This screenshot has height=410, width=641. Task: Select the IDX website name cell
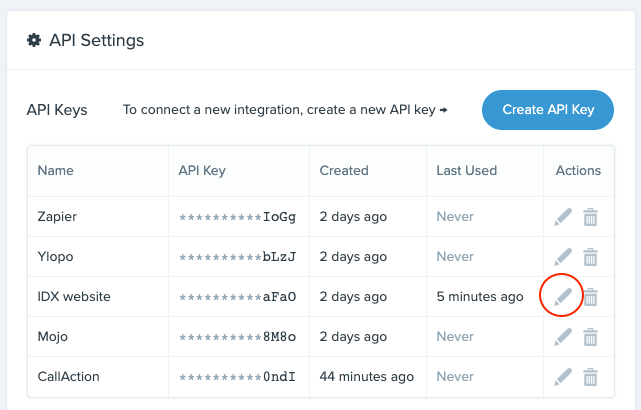click(98, 297)
